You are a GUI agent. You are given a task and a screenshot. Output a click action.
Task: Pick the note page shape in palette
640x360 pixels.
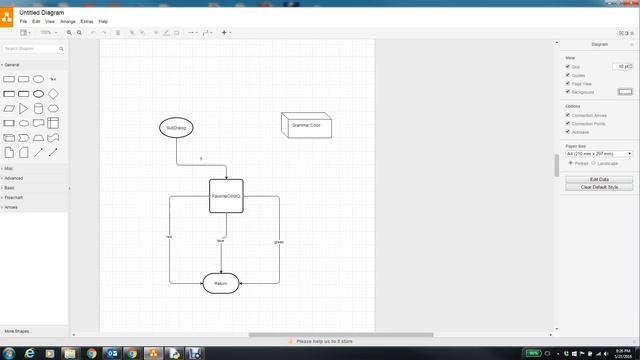9,153
